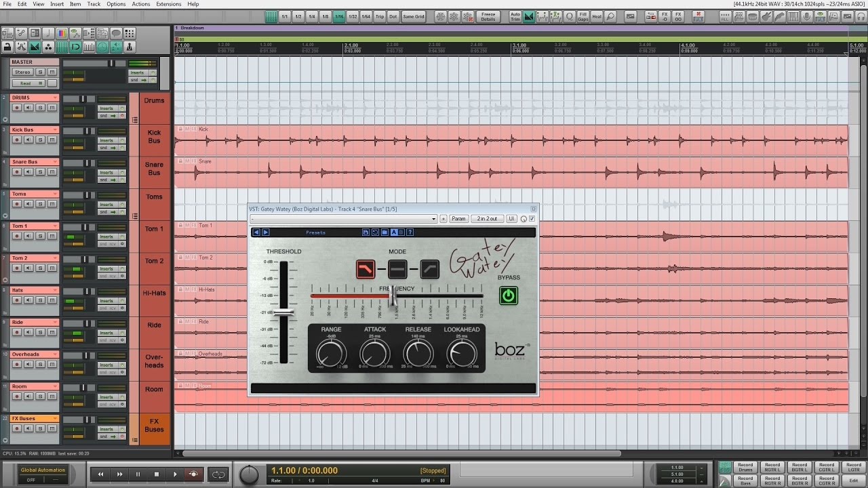Click the magnifier Q toolbar icon

570,16
